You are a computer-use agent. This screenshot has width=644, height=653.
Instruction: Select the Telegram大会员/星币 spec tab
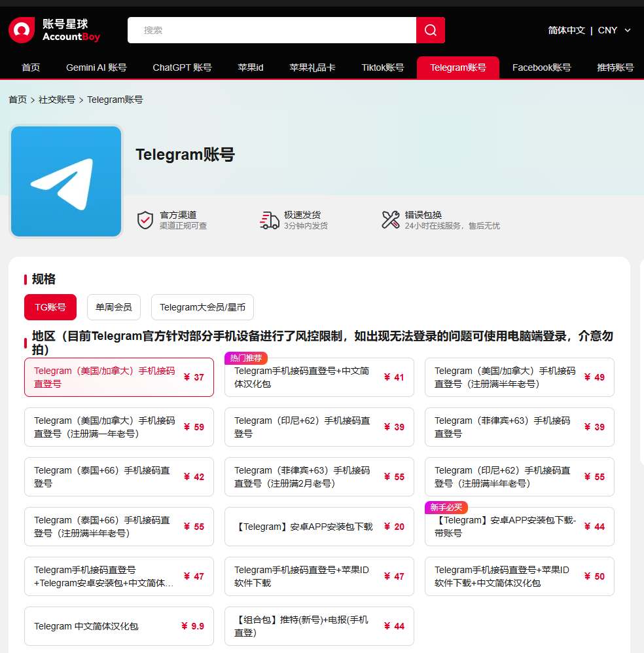203,307
